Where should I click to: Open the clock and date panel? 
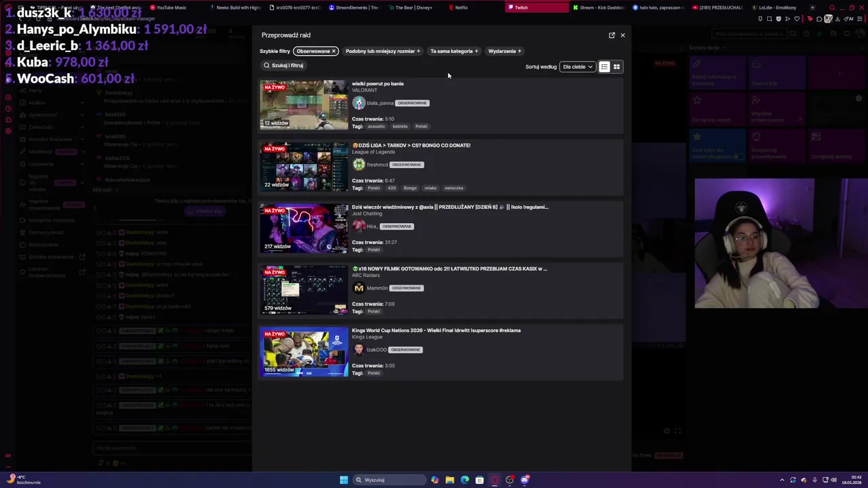coord(852,480)
